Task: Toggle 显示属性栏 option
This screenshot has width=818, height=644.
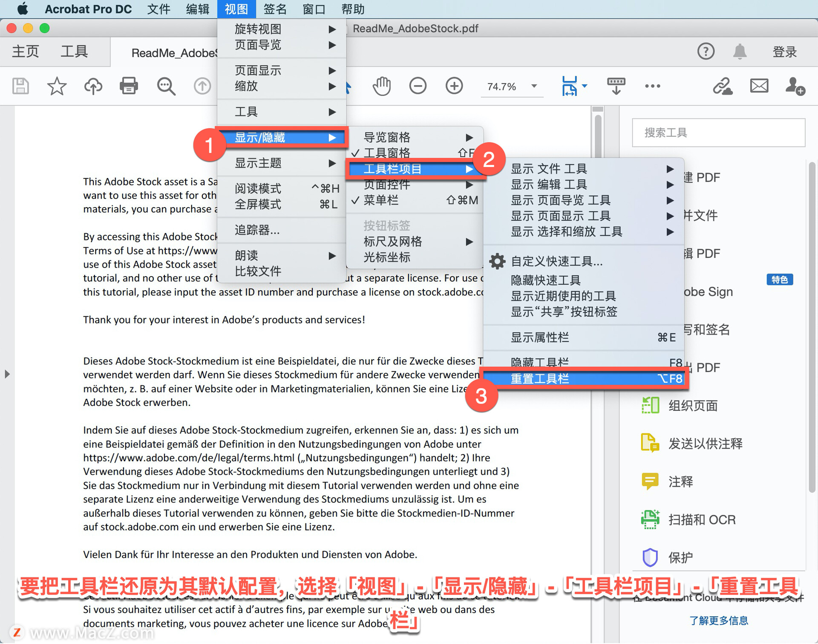Action: pos(584,338)
